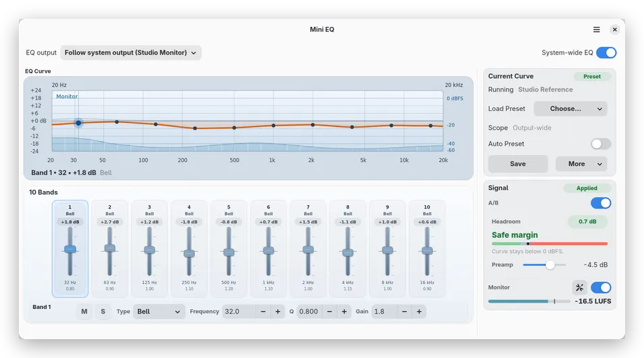Decrease Frequency with the minus button
Screen dimensions: 644x358
click(263, 312)
